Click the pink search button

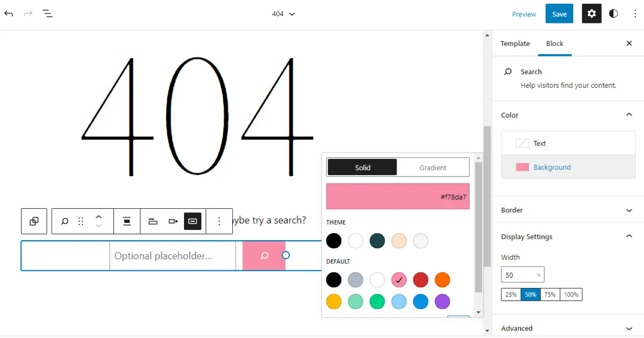pos(264,256)
